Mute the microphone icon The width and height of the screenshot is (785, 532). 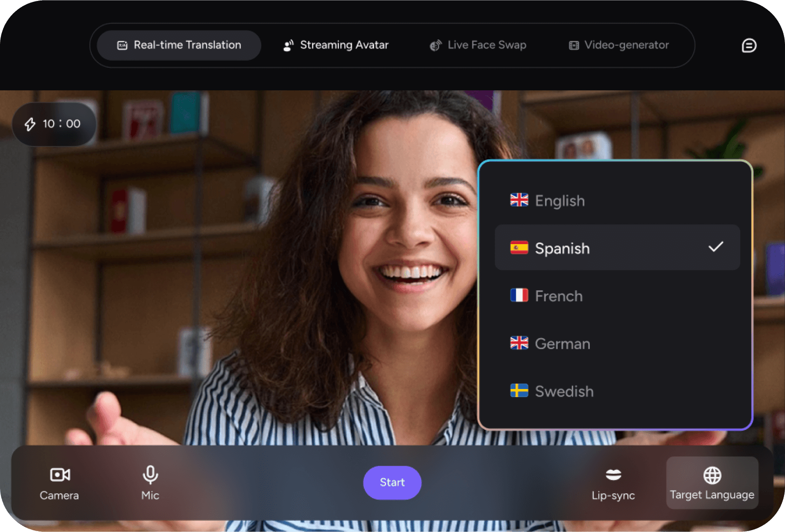pyautogui.click(x=150, y=475)
